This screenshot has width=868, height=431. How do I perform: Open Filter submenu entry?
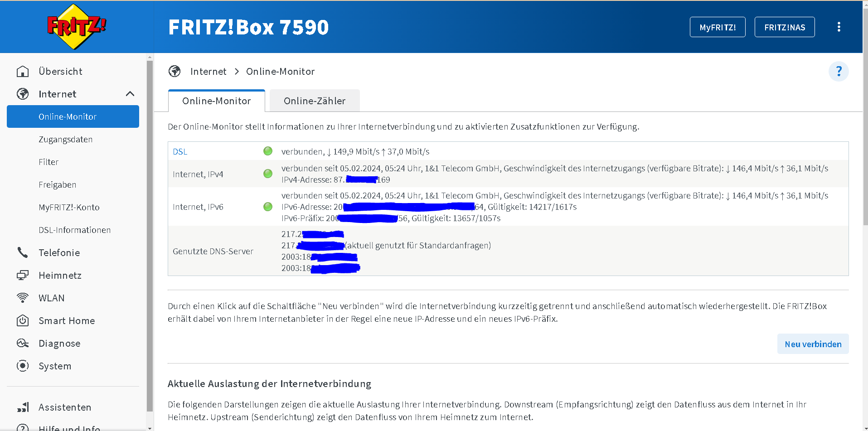[x=48, y=162]
